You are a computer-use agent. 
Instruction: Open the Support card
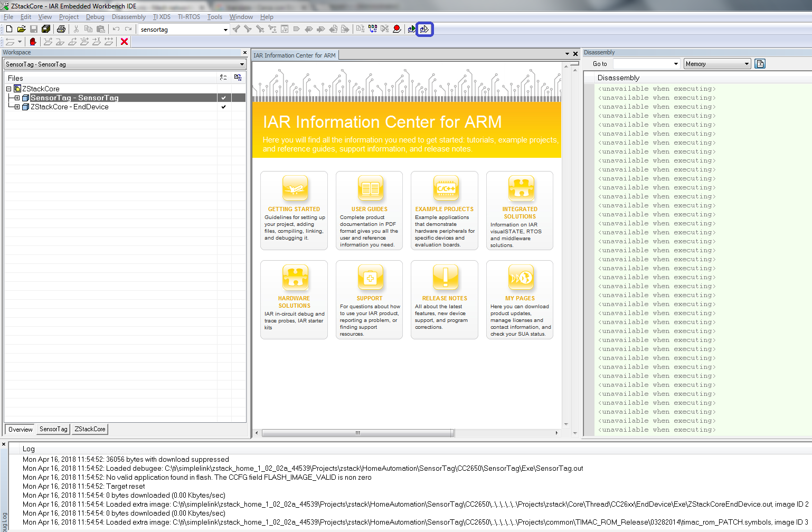[370, 300]
